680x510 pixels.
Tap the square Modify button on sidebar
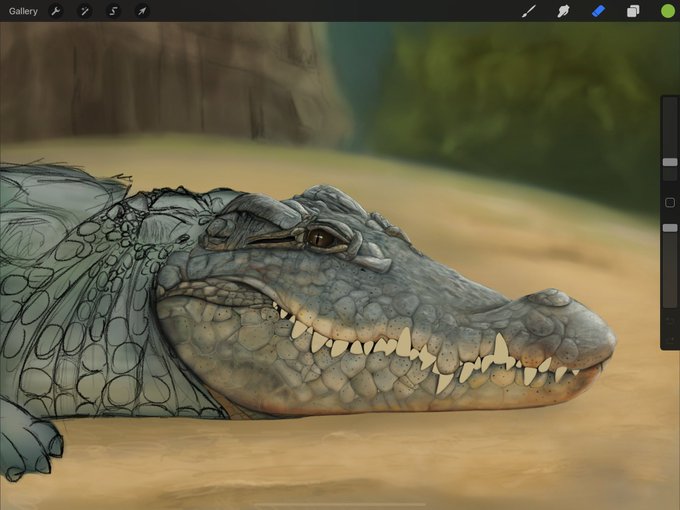[670, 203]
